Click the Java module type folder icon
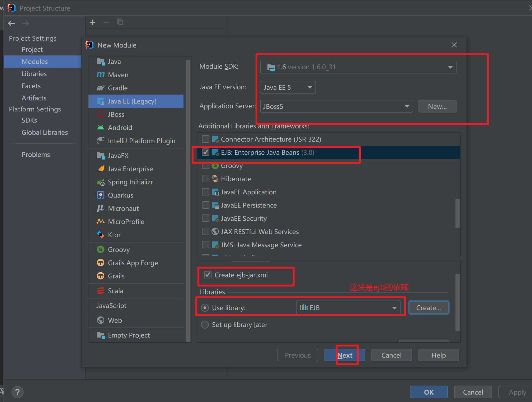 pyautogui.click(x=101, y=62)
